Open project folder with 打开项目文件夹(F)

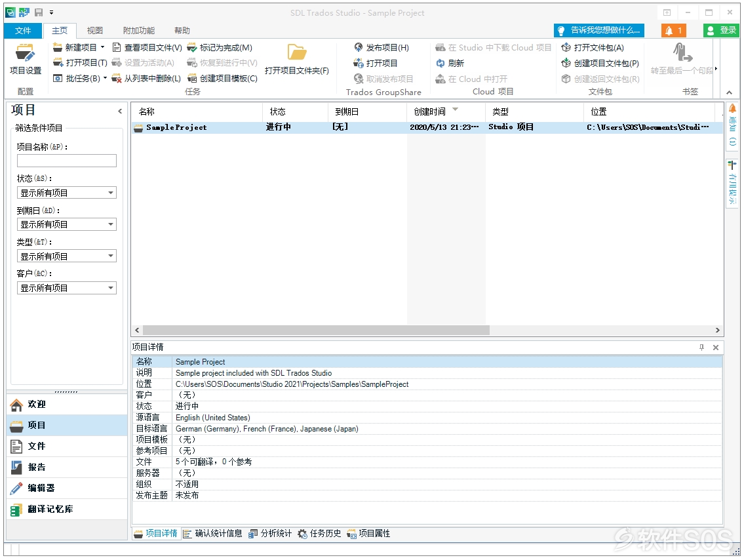click(x=296, y=59)
